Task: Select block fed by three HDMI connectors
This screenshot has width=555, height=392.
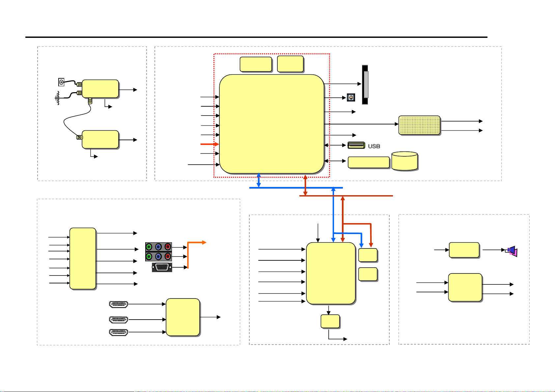Action: 183,317
